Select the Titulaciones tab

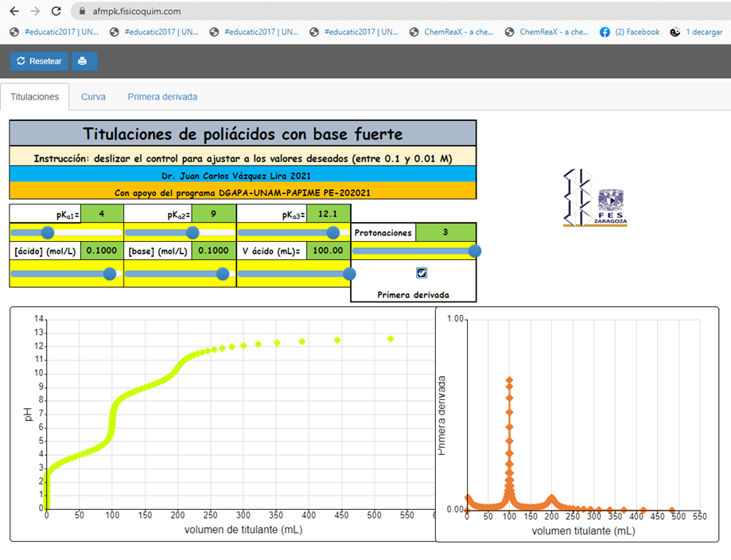point(35,96)
